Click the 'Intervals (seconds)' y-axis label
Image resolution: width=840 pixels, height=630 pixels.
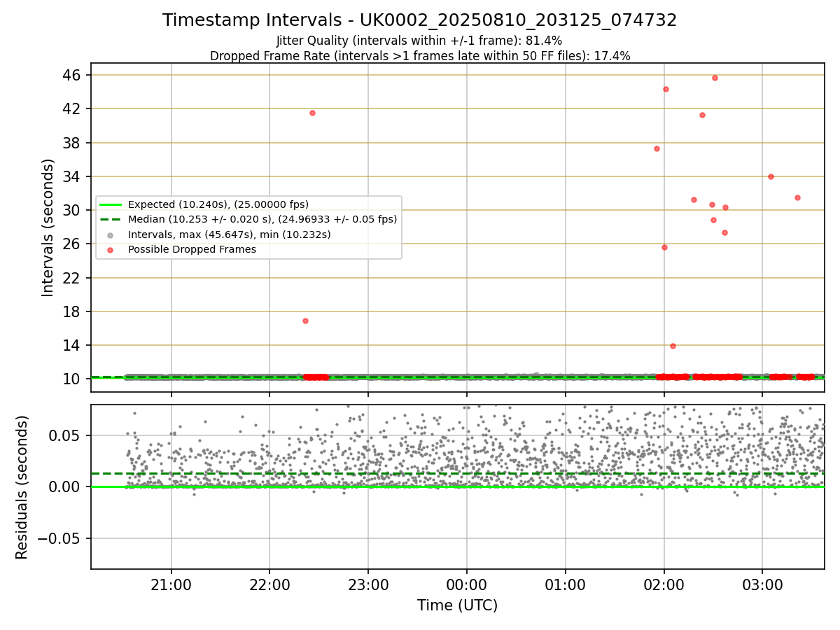pos(48,227)
